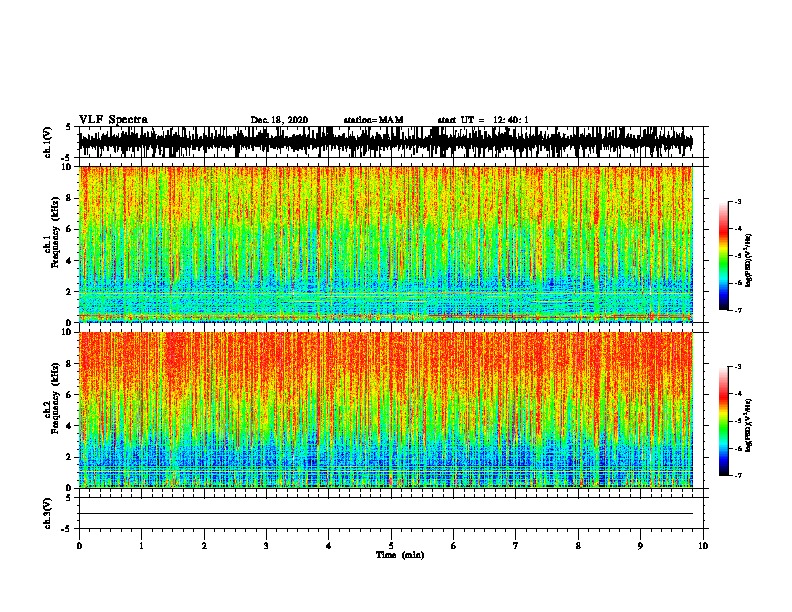Click time axis tick label "10" at bottom
This screenshot has height=612, width=792.
tap(703, 546)
